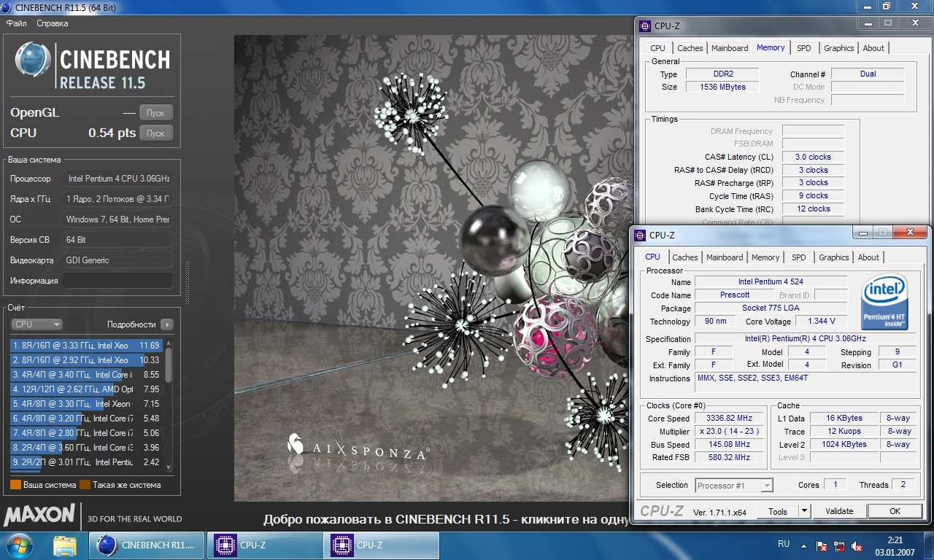Open the Файл menu
Screen dimensions: 934x560
click(x=16, y=23)
